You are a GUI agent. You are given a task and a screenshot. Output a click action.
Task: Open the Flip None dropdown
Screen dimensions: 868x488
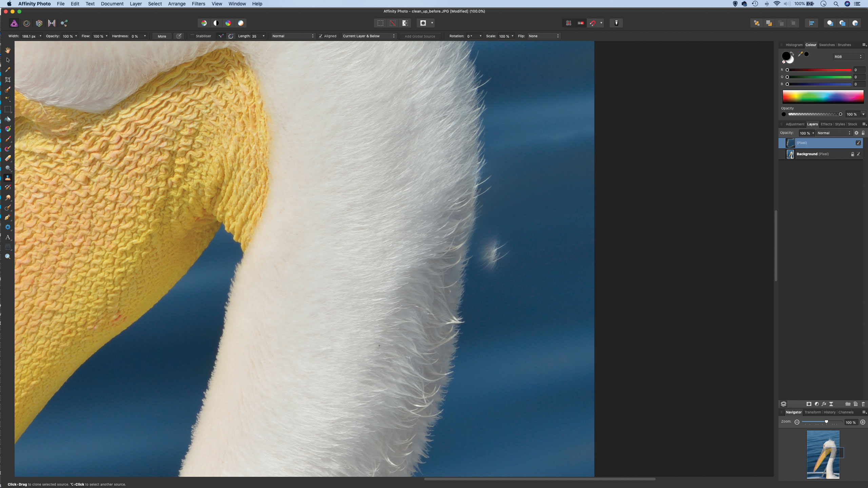point(544,36)
